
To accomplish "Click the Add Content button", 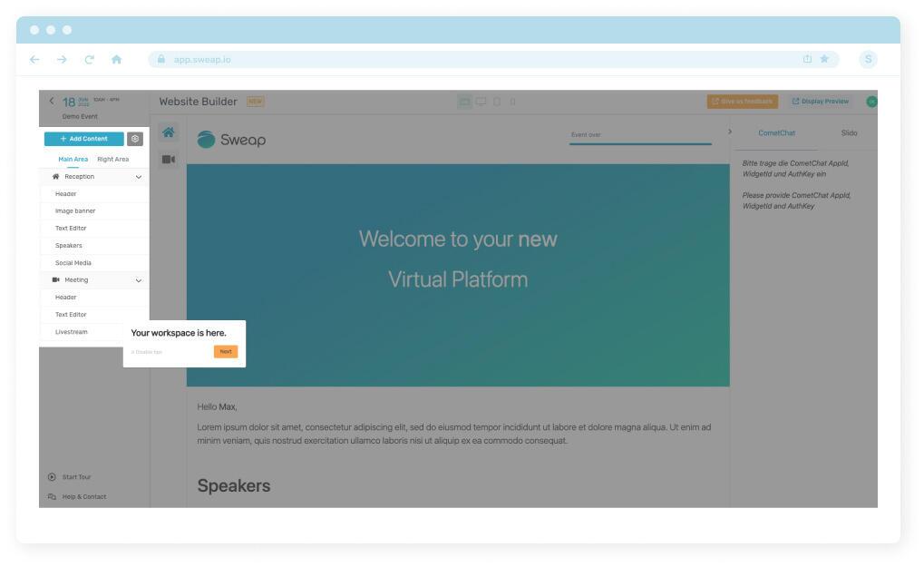I will (83, 139).
